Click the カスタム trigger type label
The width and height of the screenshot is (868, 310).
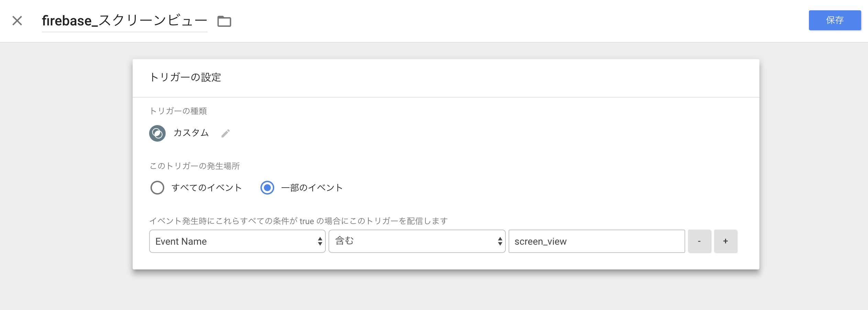point(191,133)
